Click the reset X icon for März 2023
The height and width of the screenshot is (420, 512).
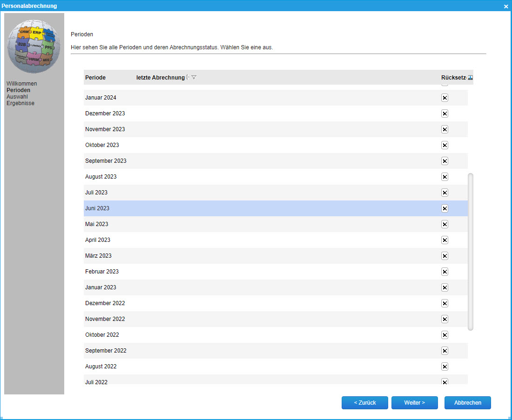pyautogui.click(x=445, y=256)
